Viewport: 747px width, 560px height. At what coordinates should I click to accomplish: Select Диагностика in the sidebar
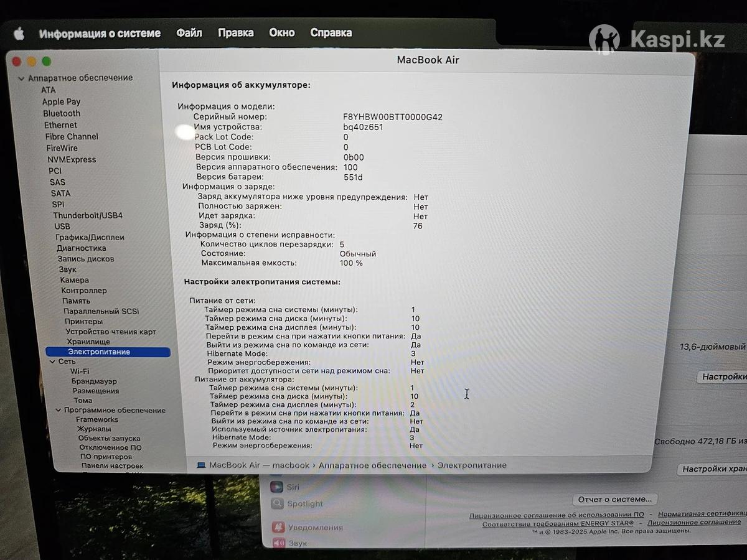click(x=81, y=248)
